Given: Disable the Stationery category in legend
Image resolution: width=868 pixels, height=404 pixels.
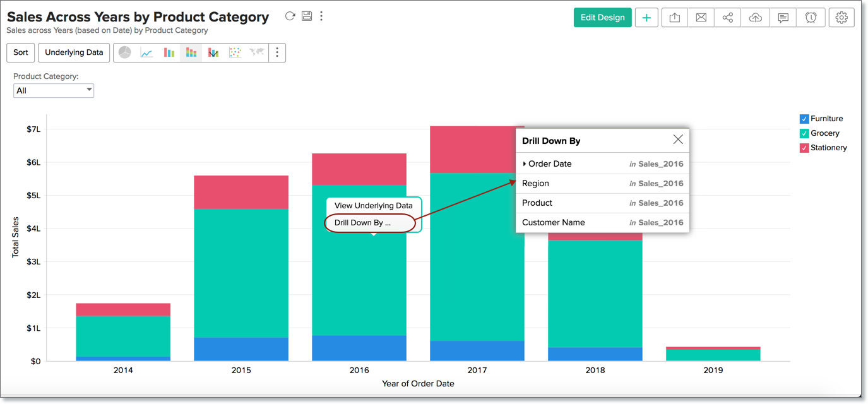Looking at the screenshot, I should 804,148.
